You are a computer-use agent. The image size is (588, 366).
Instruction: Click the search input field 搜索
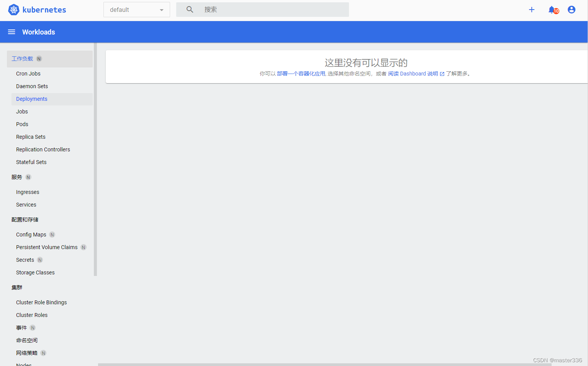pos(262,10)
